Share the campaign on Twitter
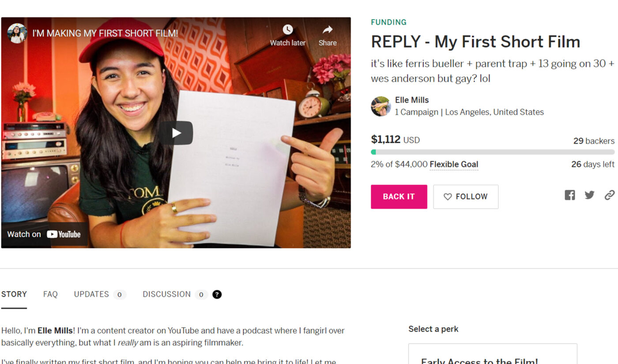The image size is (618, 364). pos(589,195)
